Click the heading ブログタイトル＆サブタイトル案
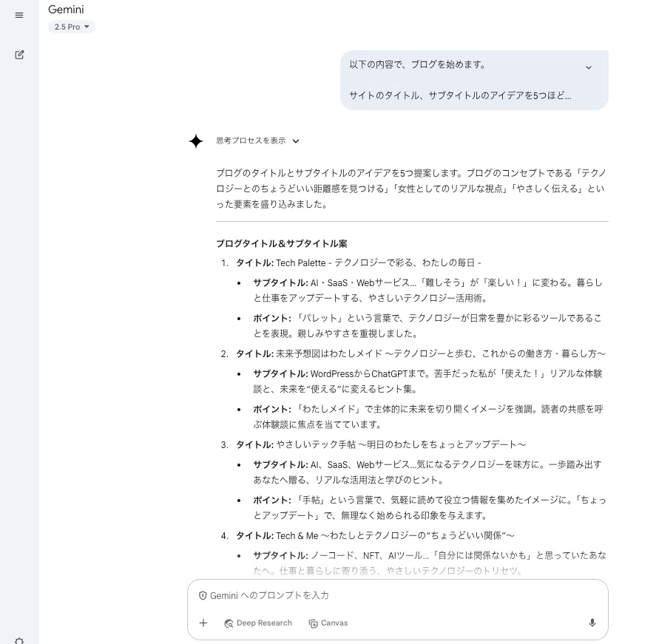 click(282, 243)
